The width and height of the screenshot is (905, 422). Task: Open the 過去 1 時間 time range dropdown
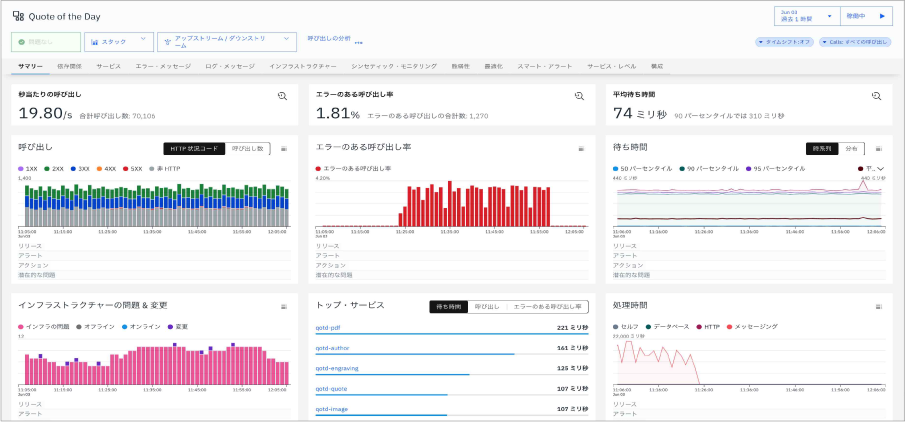click(x=807, y=16)
